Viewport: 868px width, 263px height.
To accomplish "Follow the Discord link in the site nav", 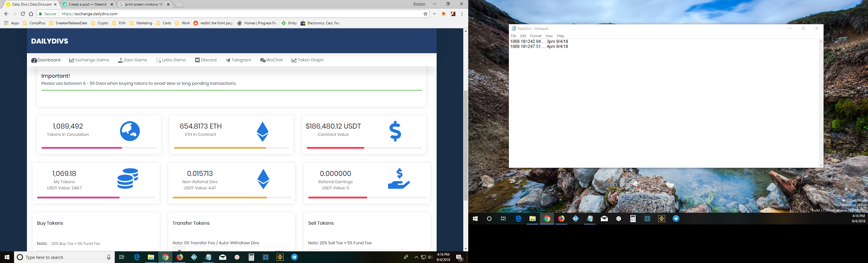I will [x=206, y=60].
